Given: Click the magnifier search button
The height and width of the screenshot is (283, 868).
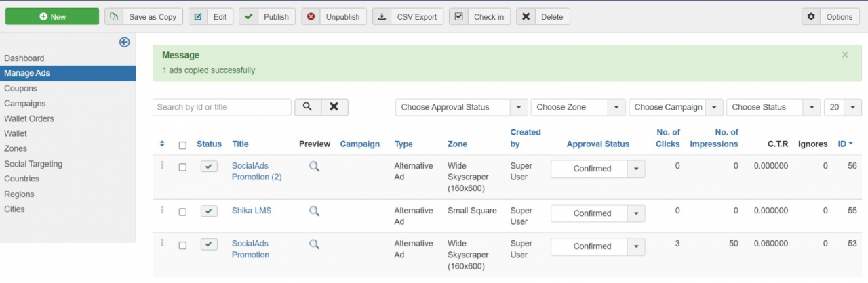Looking at the screenshot, I should [307, 107].
